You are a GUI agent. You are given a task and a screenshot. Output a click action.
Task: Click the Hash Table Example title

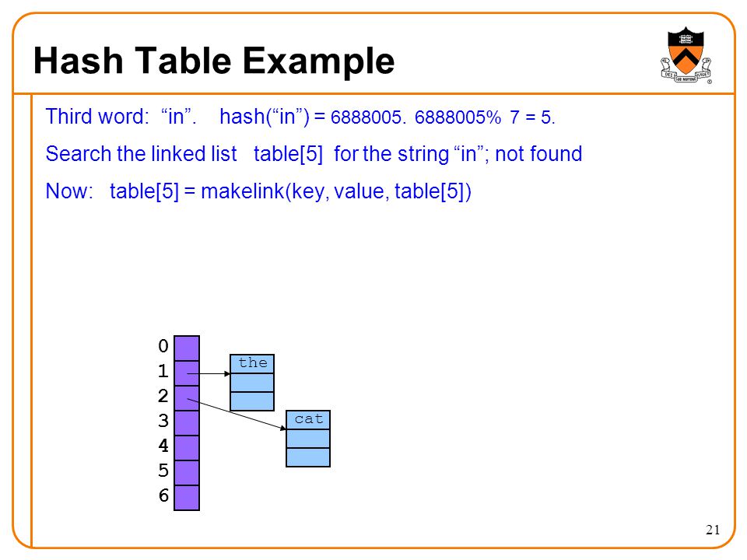point(214,61)
